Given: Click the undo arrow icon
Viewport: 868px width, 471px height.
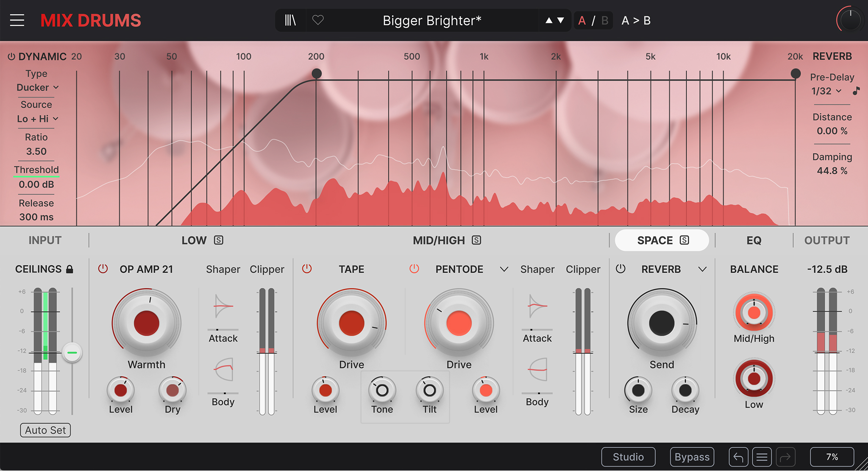Looking at the screenshot, I should (738, 457).
